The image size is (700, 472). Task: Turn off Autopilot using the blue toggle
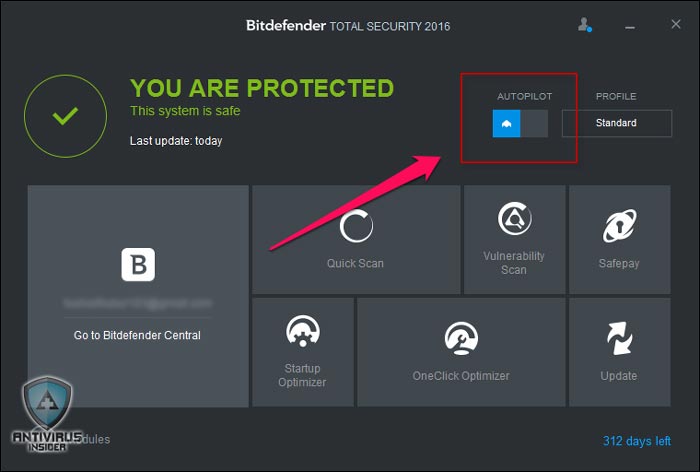(x=506, y=123)
